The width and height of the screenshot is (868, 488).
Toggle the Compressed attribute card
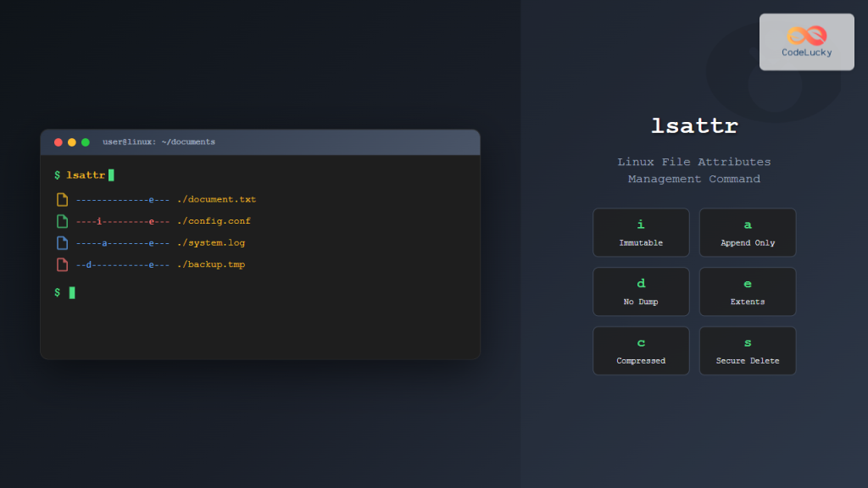(640, 351)
